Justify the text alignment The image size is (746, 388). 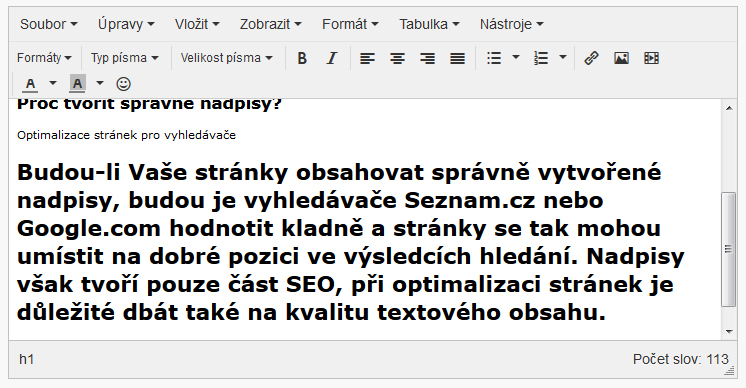[458, 58]
